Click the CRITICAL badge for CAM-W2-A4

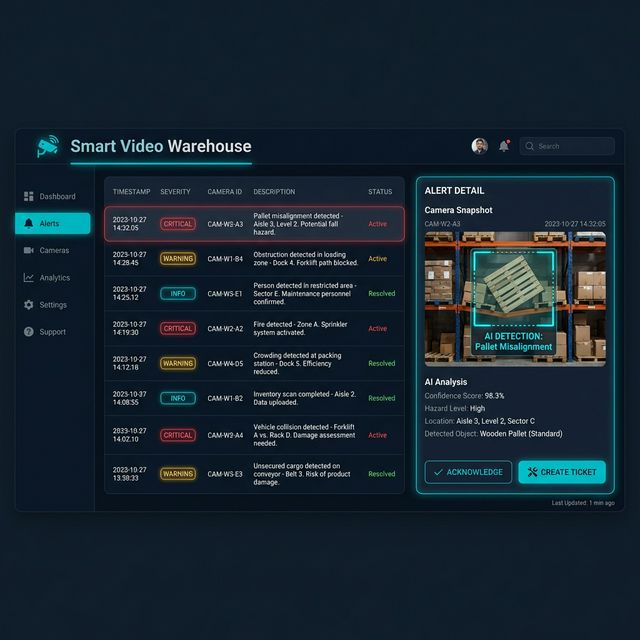(178, 435)
